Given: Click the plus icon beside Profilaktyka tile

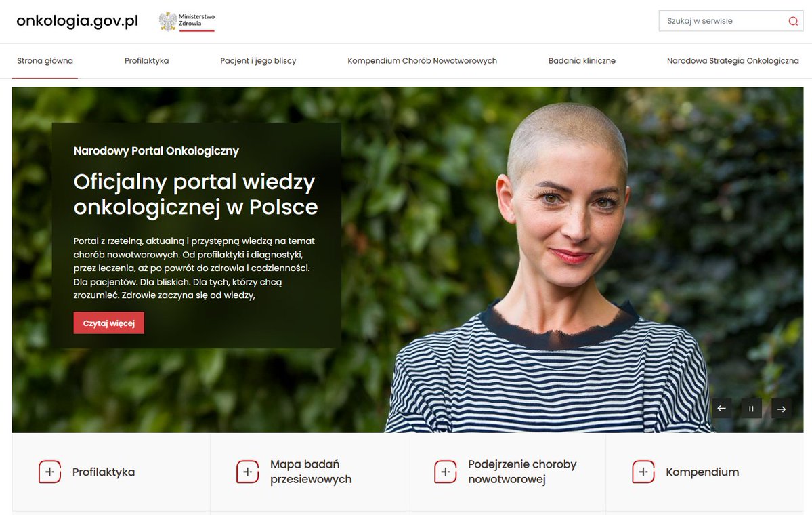Looking at the screenshot, I should tap(49, 472).
